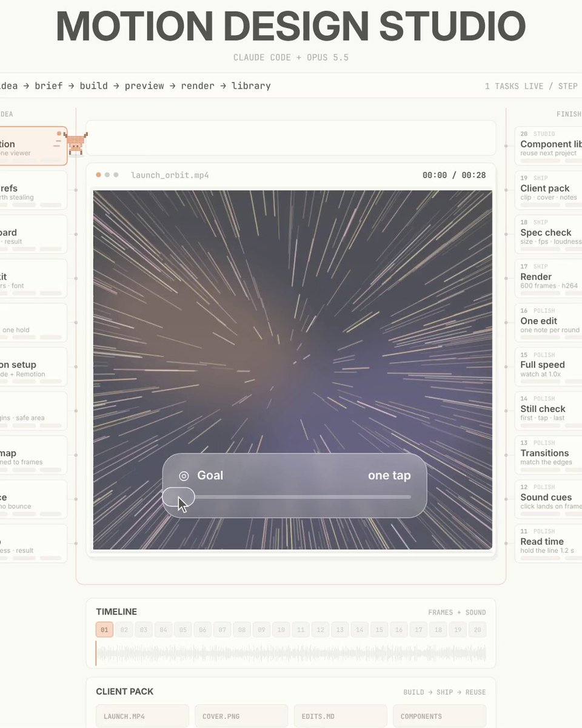582x728 pixels.
Task: Open the COMPONENTS chip
Action: pos(440,716)
